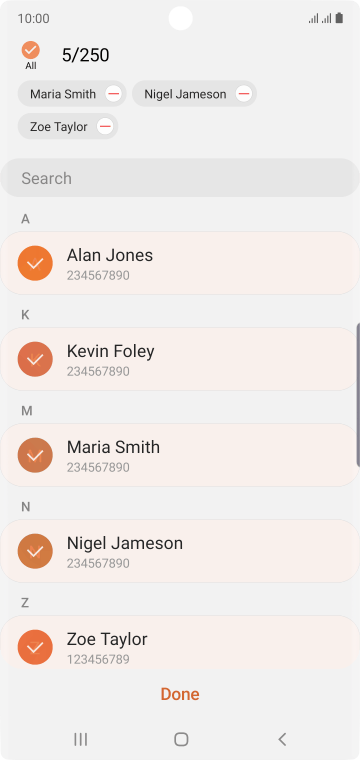Uncheck the Maria Smith contact checkmark

(x=35, y=455)
